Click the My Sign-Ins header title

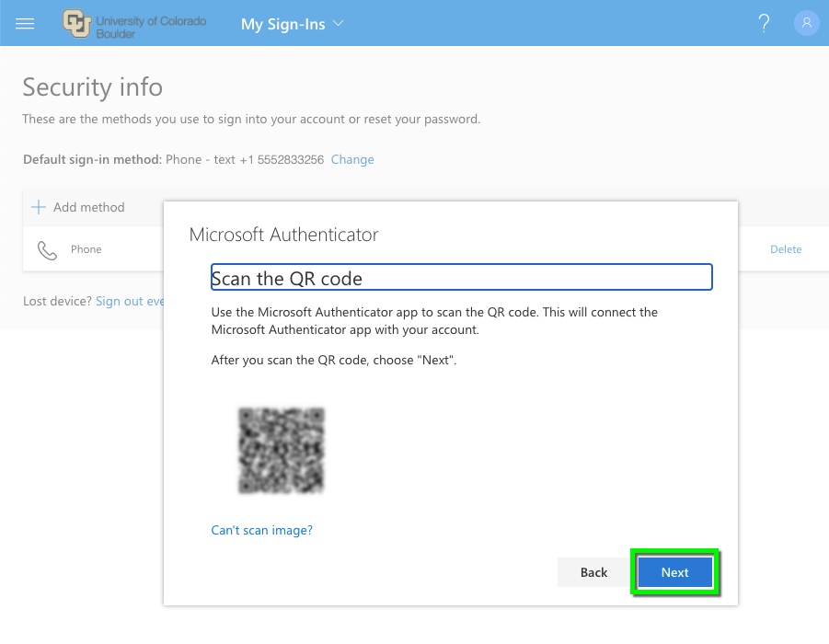click(282, 24)
